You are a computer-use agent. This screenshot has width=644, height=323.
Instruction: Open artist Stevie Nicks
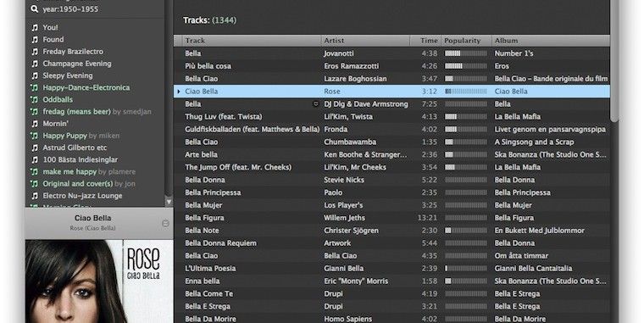(344, 180)
